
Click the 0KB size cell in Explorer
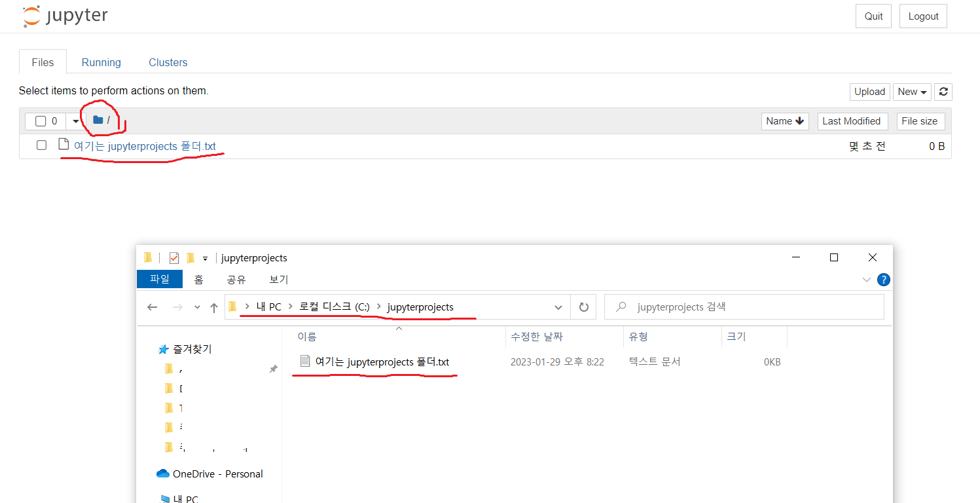772,362
